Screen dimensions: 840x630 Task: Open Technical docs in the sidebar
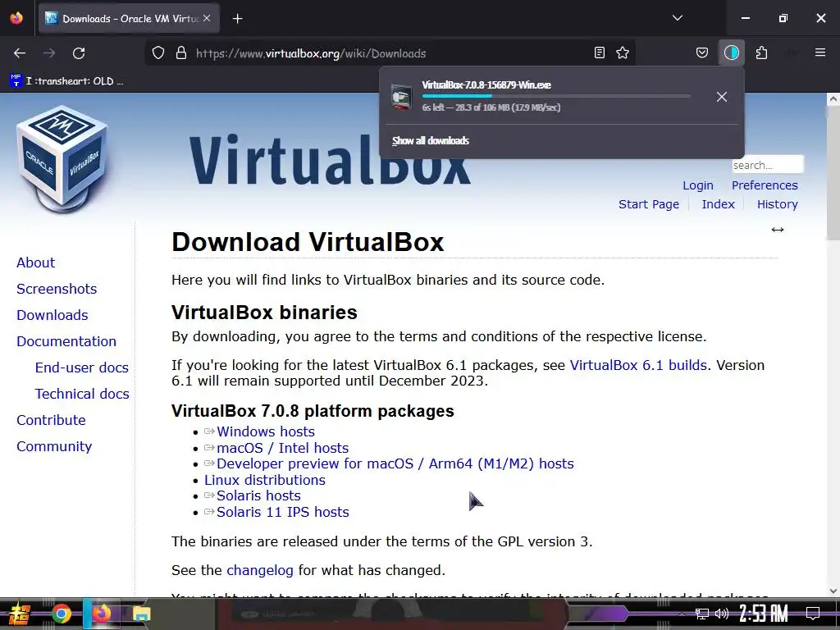coord(82,394)
